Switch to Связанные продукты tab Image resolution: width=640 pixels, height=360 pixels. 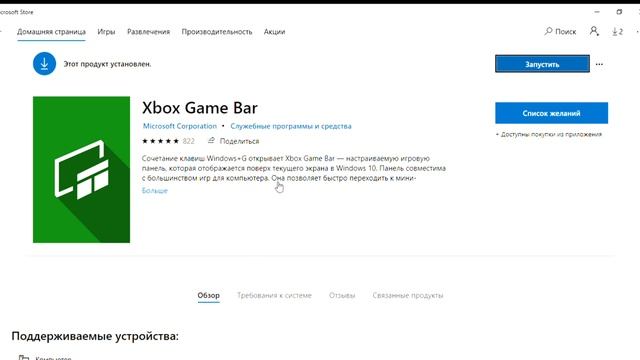click(x=408, y=295)
